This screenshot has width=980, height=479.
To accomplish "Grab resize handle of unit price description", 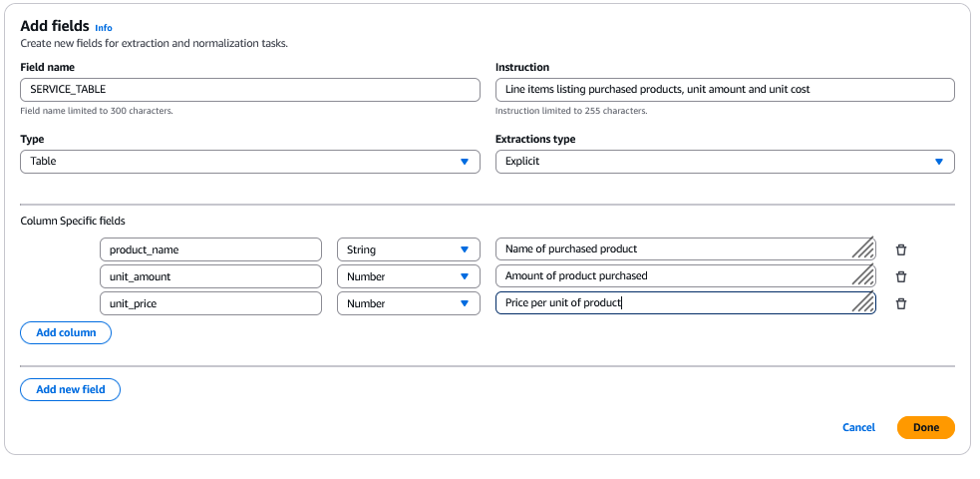I will [x=864, y=303].
